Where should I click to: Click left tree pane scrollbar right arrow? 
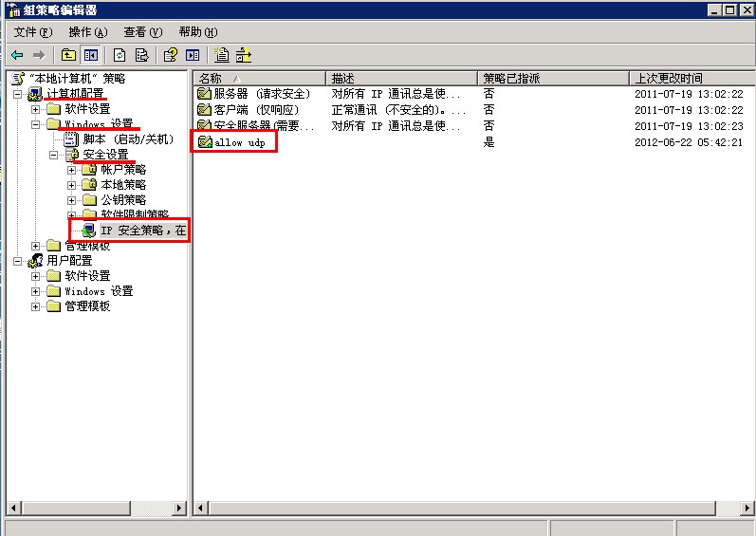point(180,508)
